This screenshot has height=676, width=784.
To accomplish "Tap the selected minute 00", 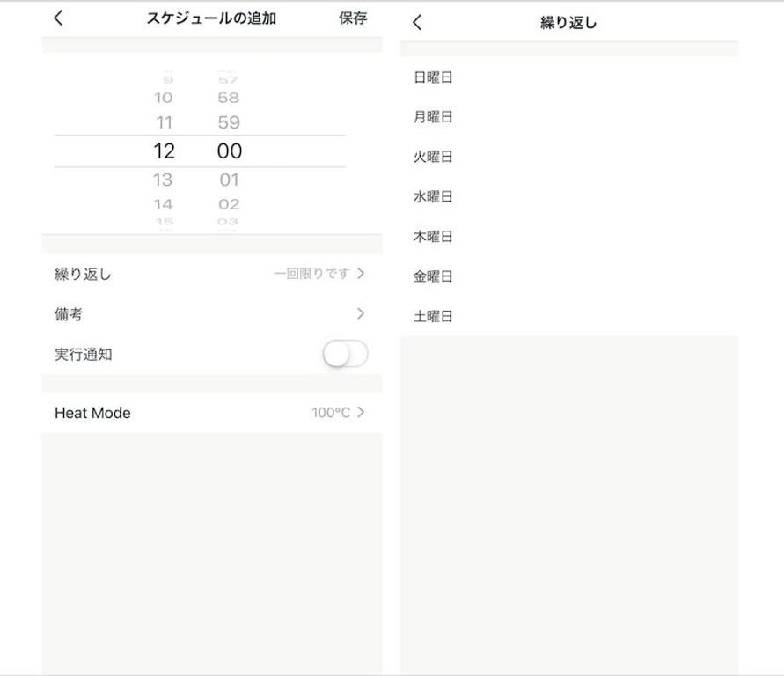I will click(229, 151).
